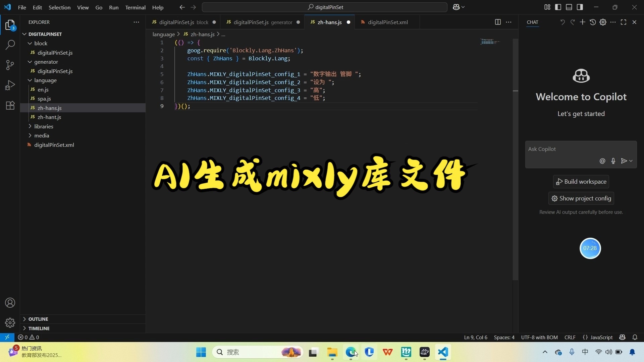
Task: Open the Search view in activity bar
Action: [10, 45]
